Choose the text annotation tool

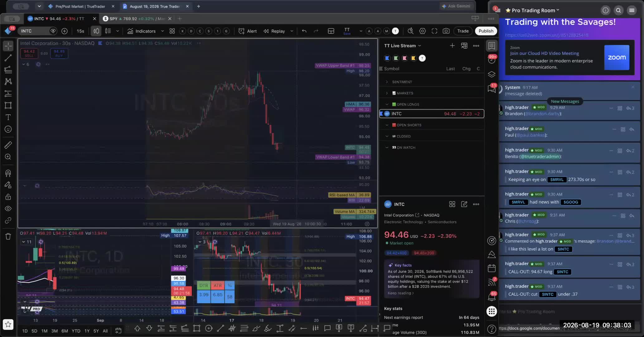pos(8,117)
